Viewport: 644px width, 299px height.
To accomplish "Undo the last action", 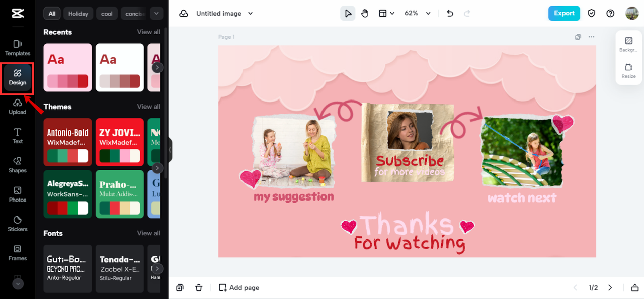I will 450,14.
